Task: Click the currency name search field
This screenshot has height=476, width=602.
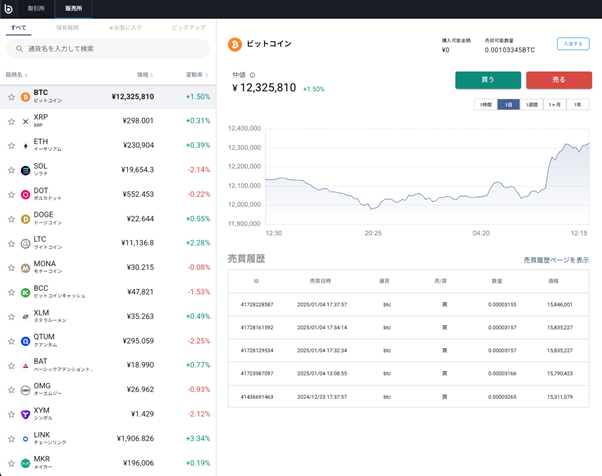Action: pos(108,48)
